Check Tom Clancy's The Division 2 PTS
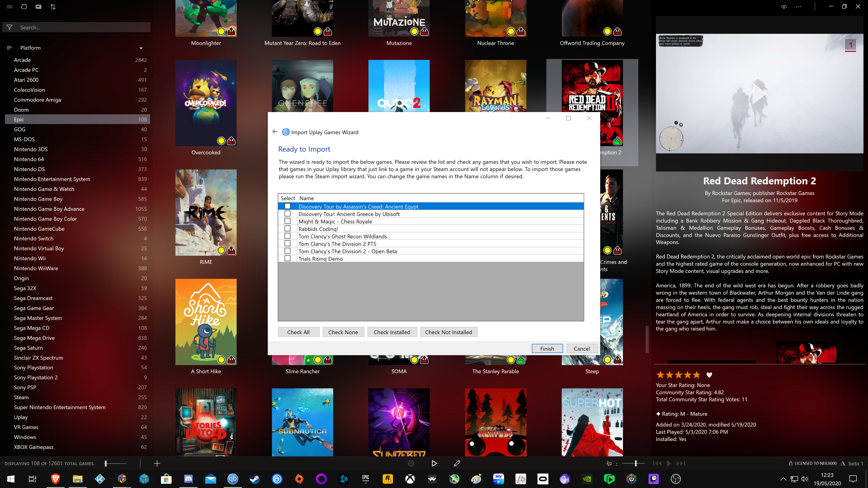 click(288, 244)
